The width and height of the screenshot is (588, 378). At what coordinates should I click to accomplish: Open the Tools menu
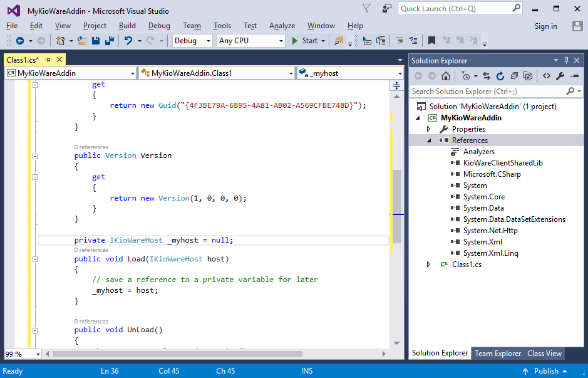click(222, 26)
